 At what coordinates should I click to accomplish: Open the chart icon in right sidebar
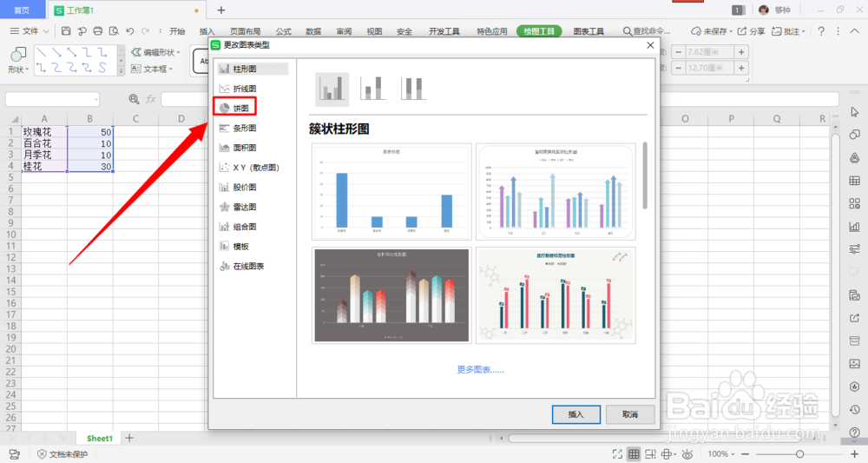[855, 227]
